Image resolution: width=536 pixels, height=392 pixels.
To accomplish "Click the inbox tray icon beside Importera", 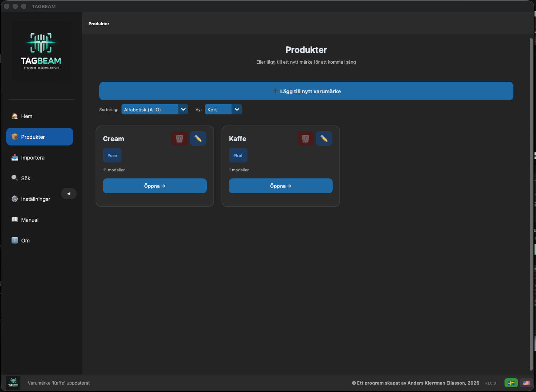I will pyautogui.click(x=15, y=157).
